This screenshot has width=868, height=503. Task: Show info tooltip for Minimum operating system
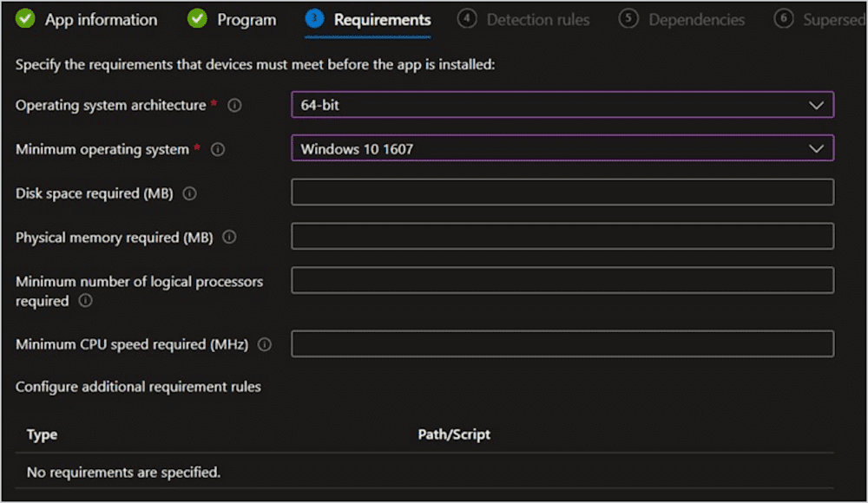218,149
